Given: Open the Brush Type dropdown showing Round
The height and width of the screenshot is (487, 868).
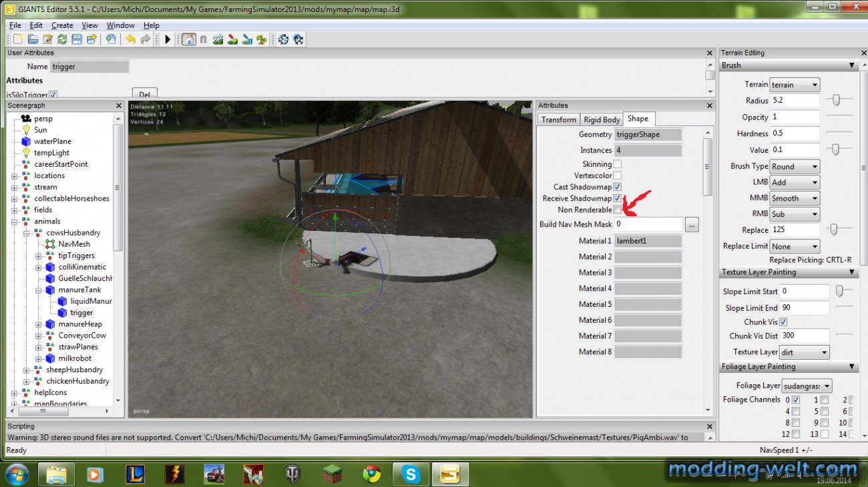Looking at the screenshot, I should tap(795, 166).
